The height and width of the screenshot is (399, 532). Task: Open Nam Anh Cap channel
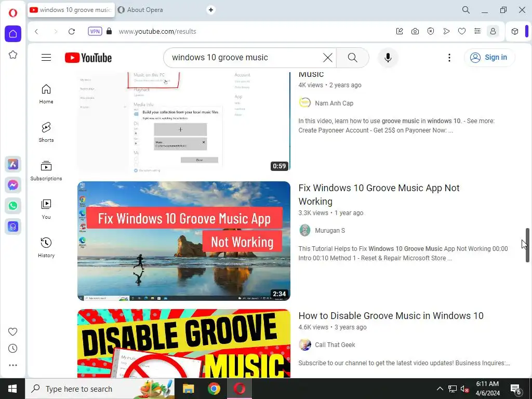[334, 103]
